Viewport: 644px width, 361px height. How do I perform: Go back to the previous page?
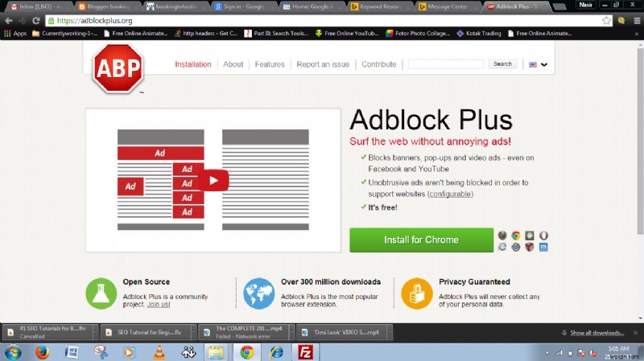[9, 21]
